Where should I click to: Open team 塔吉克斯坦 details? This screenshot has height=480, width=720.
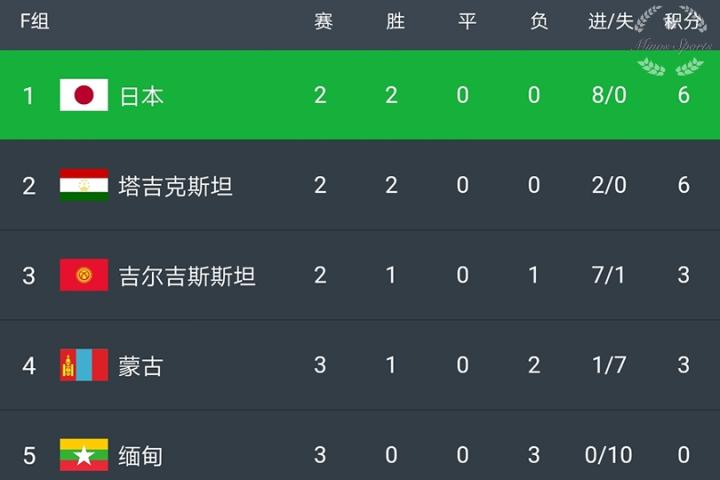(175, 186)
